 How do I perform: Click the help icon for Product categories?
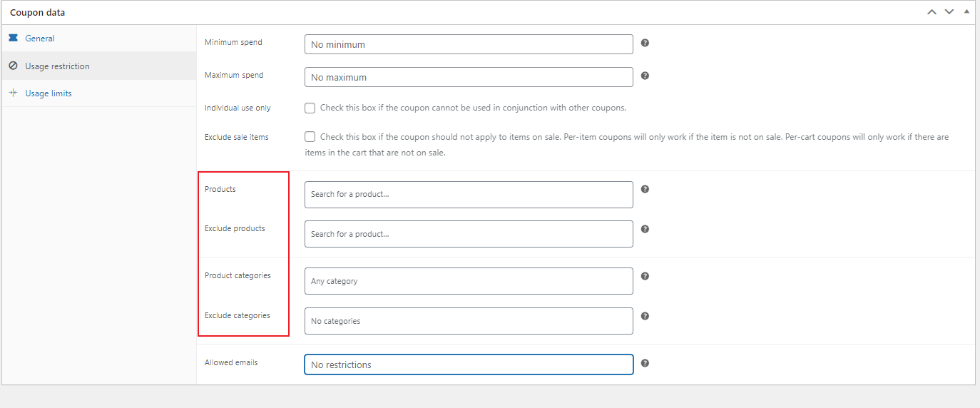pos(645,276)
